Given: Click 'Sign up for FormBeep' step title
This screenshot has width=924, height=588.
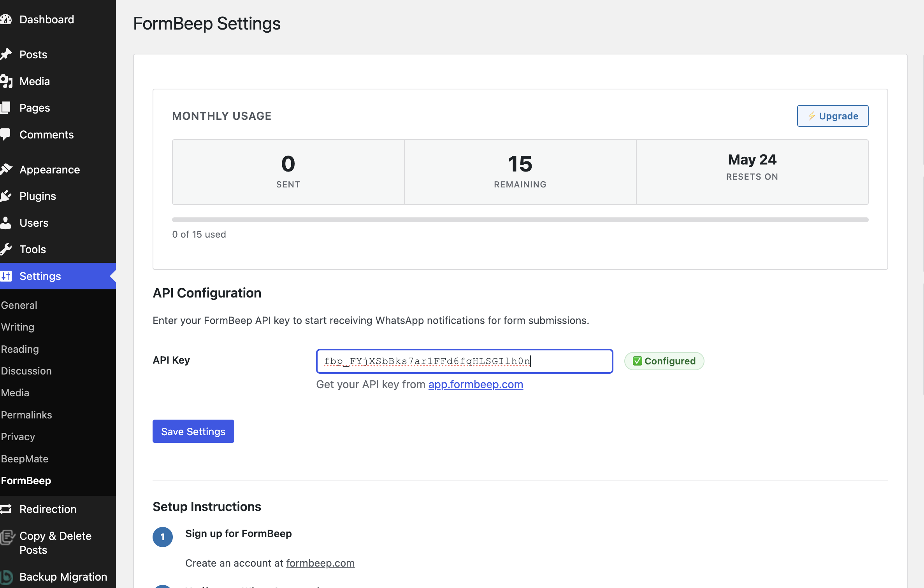Looking at the screenshot, I should point(238,534).
